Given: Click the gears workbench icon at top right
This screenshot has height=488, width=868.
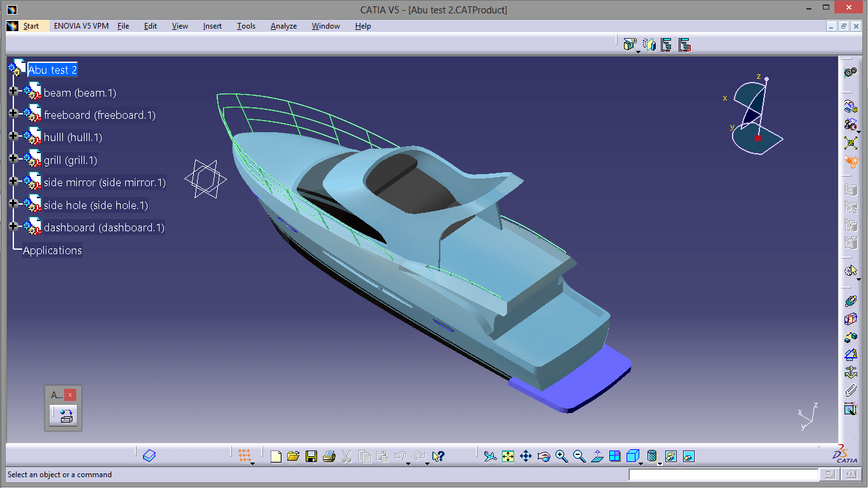Looking at the screenshot, I should (851, 72).
